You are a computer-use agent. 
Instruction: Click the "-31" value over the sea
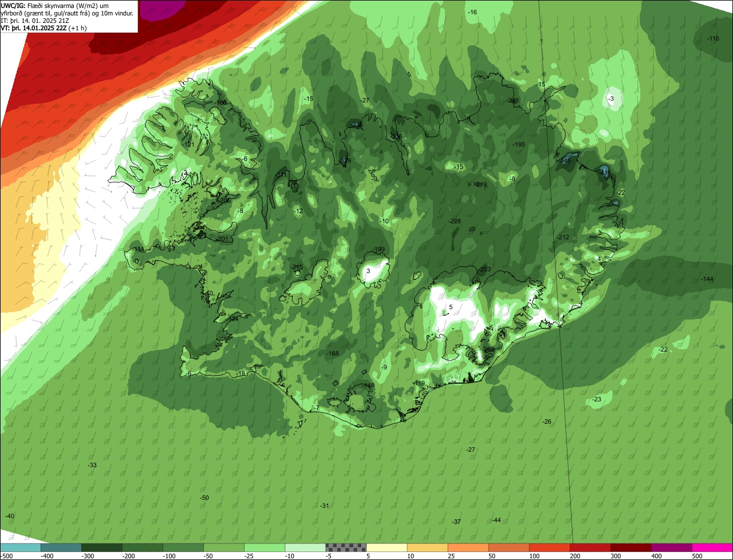(x=325, y=506)
